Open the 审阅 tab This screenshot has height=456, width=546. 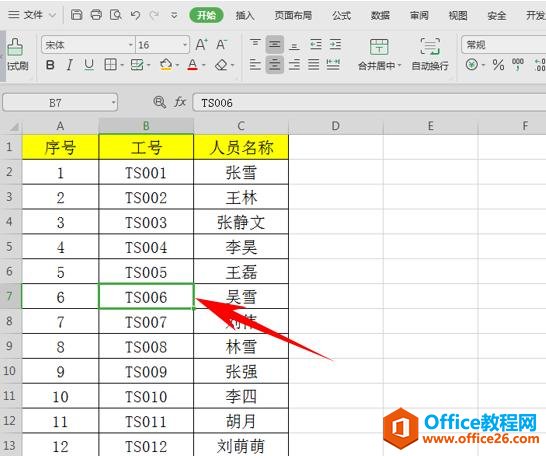(419, 15)
